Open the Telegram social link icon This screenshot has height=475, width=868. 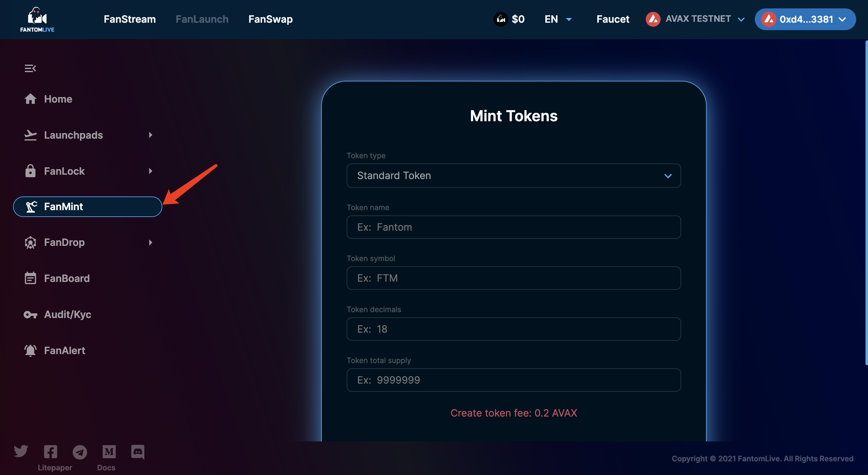(x=80, y=452)
